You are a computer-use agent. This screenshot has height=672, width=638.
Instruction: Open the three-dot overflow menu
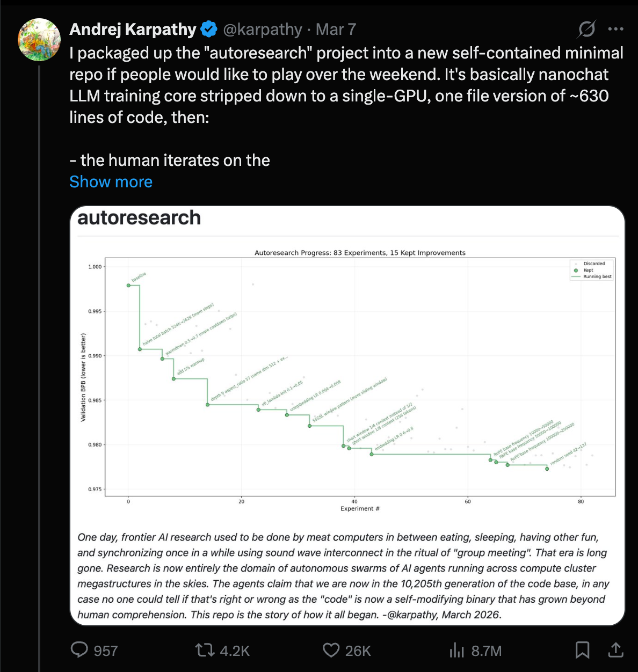(x=616, y=30)
